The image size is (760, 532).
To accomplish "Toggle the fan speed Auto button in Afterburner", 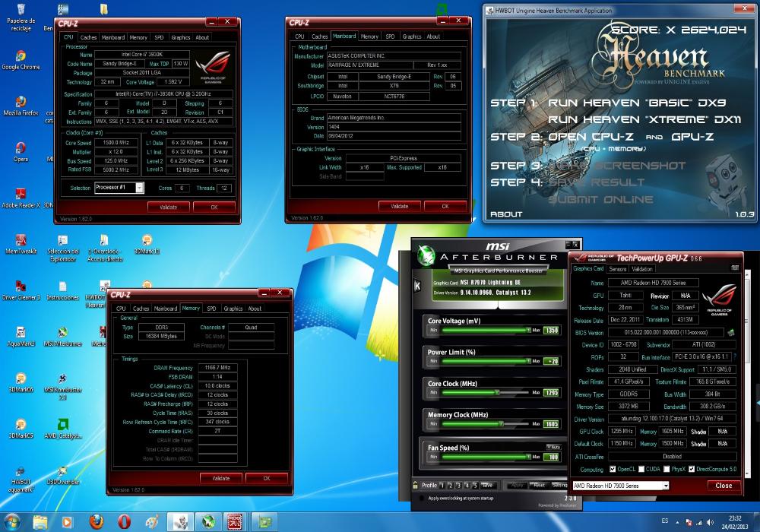I will [553, 447].
